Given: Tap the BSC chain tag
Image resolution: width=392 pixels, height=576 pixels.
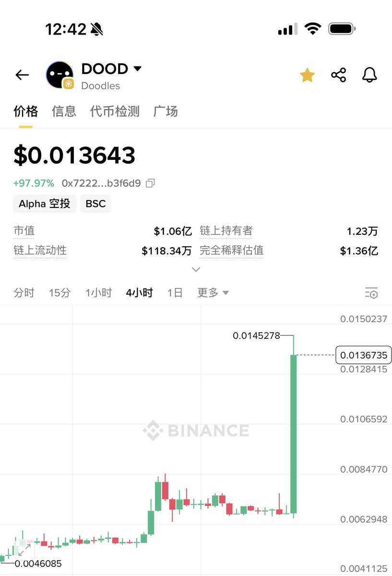Looking at the screenshot, I should coord(95,204).
